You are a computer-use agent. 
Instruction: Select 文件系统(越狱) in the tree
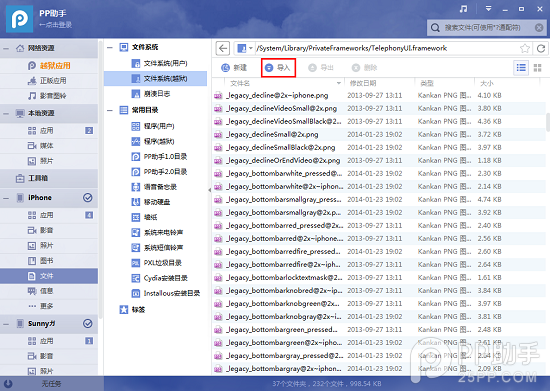[155, 79]
